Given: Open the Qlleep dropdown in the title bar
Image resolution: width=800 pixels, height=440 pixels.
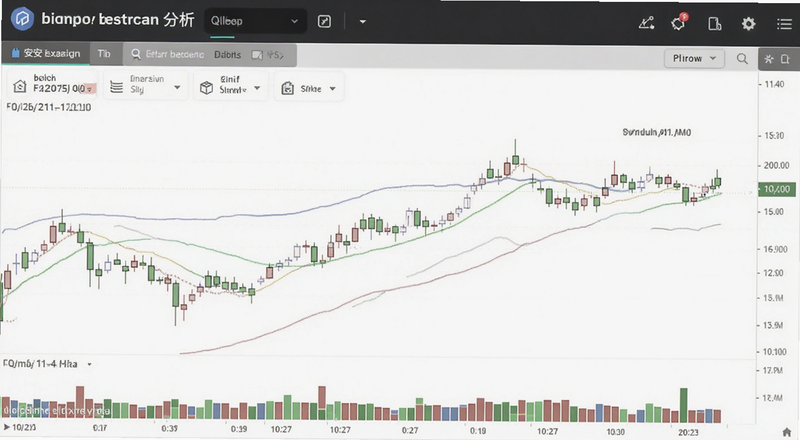Looking at the screenshot, I should [255, 21].
